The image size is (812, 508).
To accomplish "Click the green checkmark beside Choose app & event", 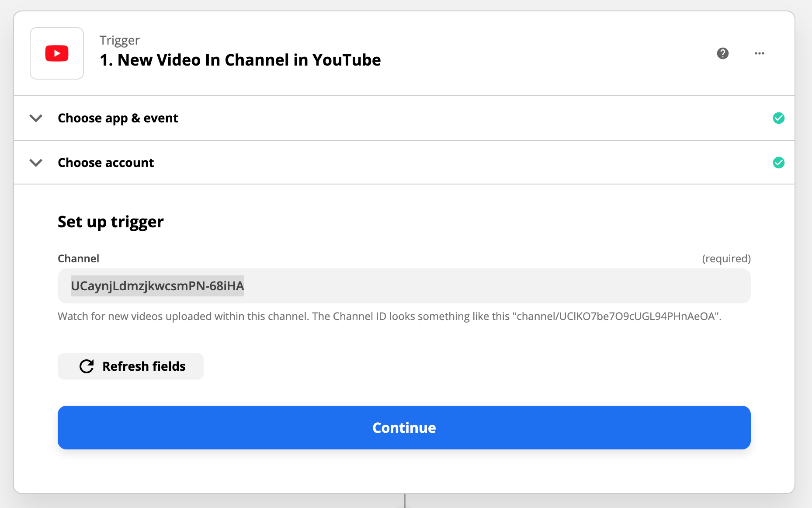I will coord(779,118).
